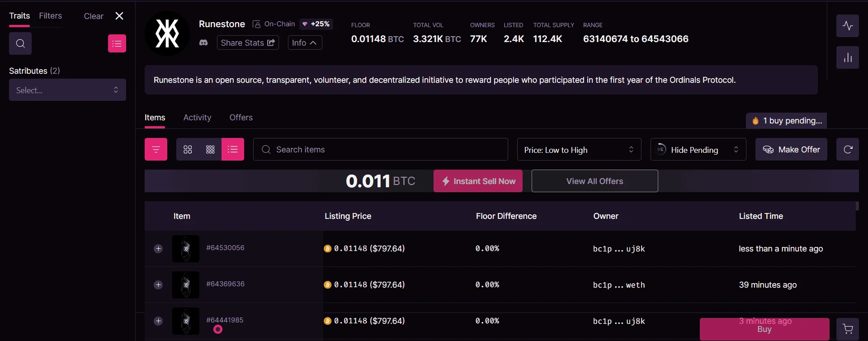Switch to small grid view icon
Screen dimensions: 868x341
tap(210, 149)
